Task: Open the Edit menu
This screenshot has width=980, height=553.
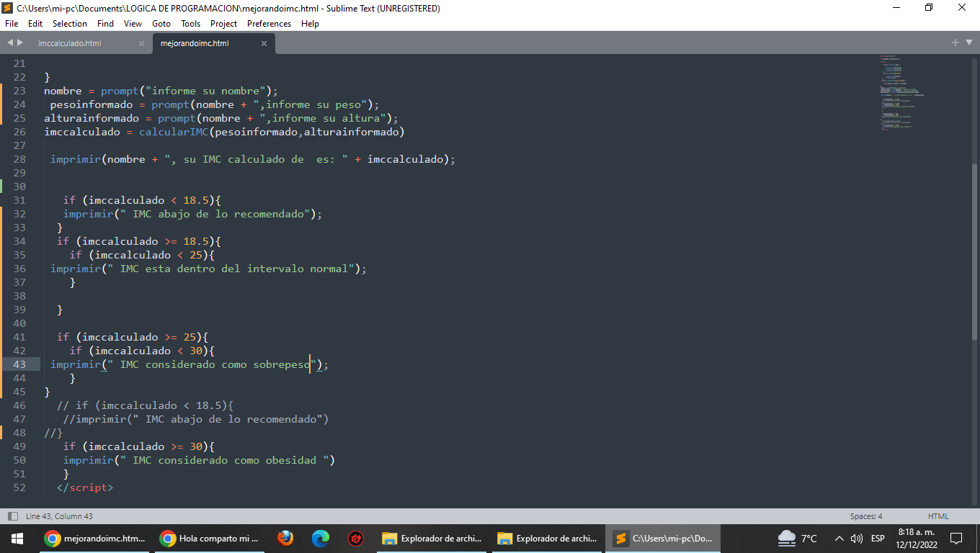Action: coord(35,24)
